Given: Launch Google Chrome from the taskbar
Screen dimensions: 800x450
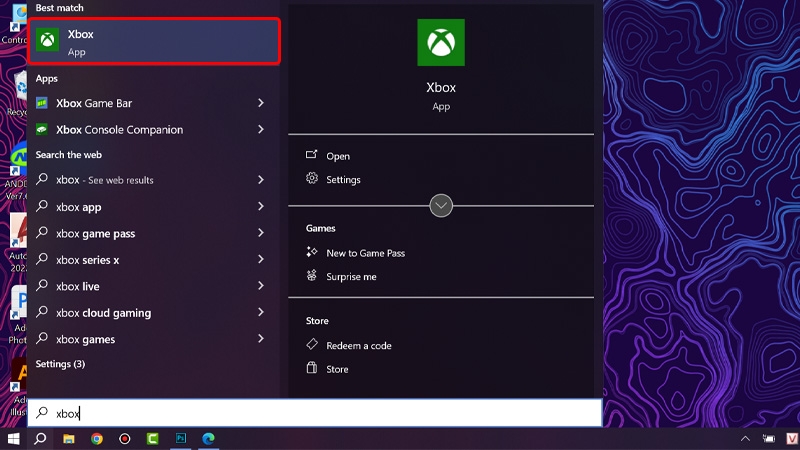Looking at the screenshot, I should click(96, 439).
